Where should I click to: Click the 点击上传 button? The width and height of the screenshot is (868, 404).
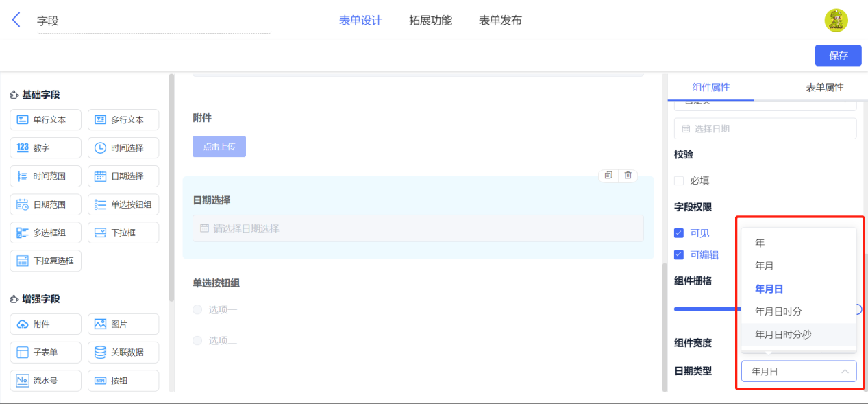point(219,147)
